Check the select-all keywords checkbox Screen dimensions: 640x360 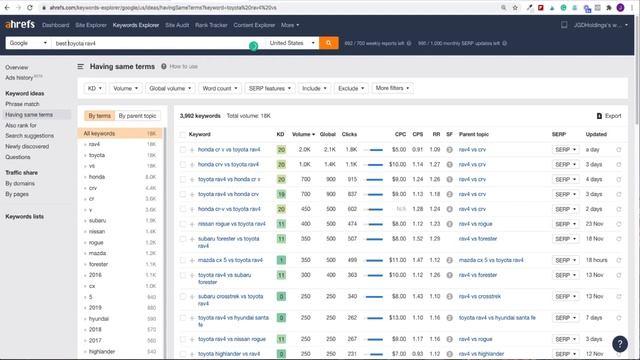coord(183,134)
